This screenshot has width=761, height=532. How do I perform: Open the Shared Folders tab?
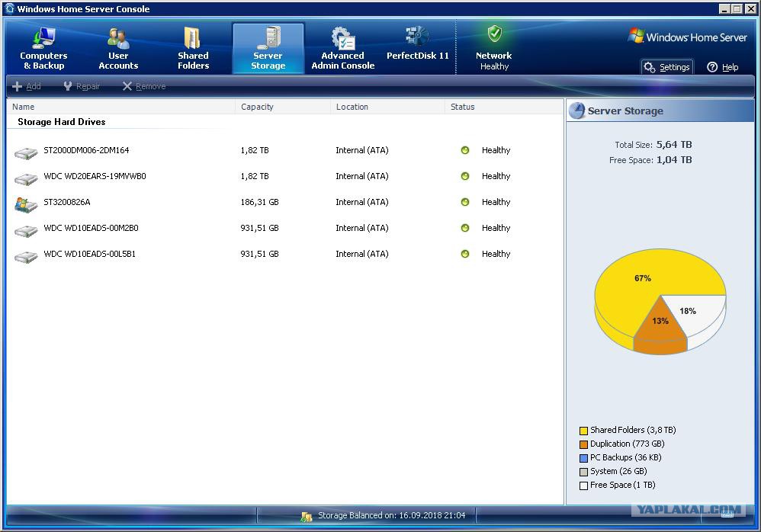pos(193,48)
